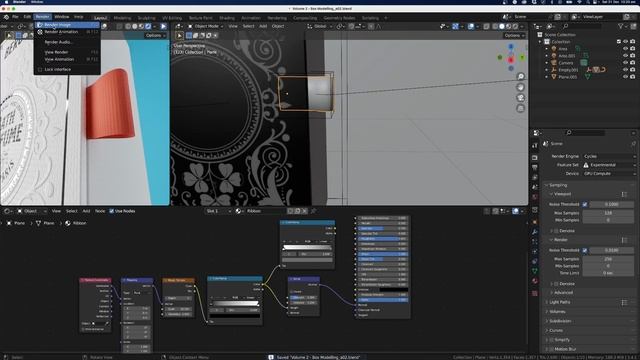Toggle viewport gizmos in main viewport header

click(x=456, y=26)
